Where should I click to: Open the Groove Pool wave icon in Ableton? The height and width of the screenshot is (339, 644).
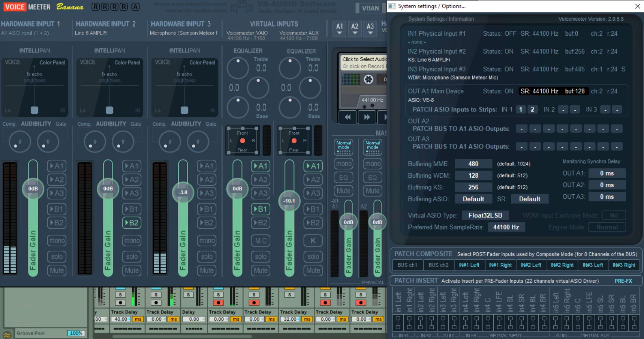(7, 335)
